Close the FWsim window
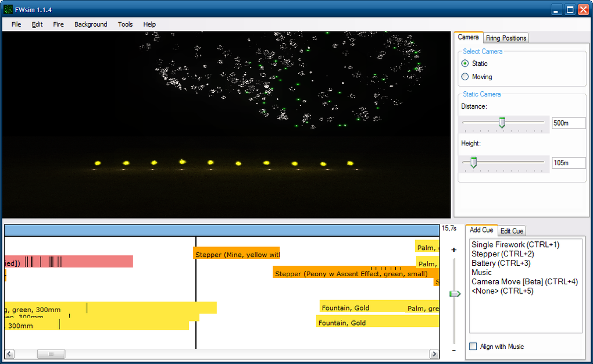This screenshot has width=593, height=364. 584,10
